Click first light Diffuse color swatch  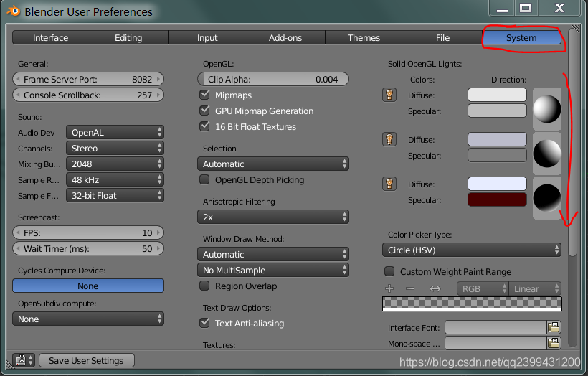coord(497,95)
